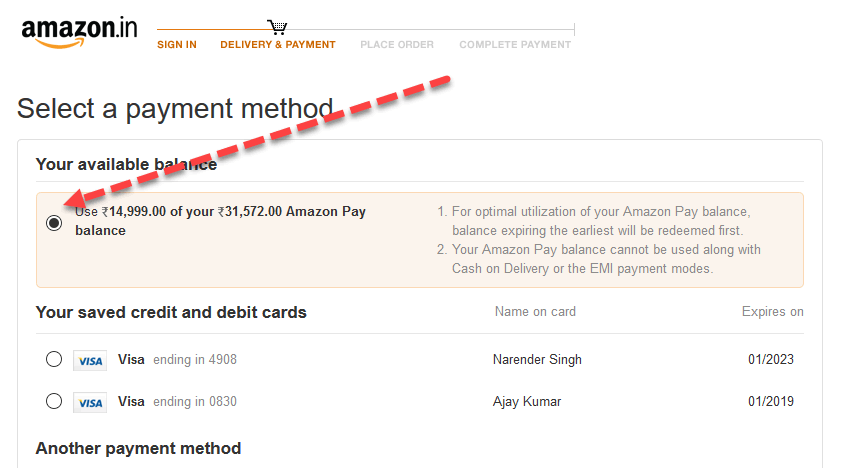Select Visa ending in 4908 radio button

[x=54, y=359]
